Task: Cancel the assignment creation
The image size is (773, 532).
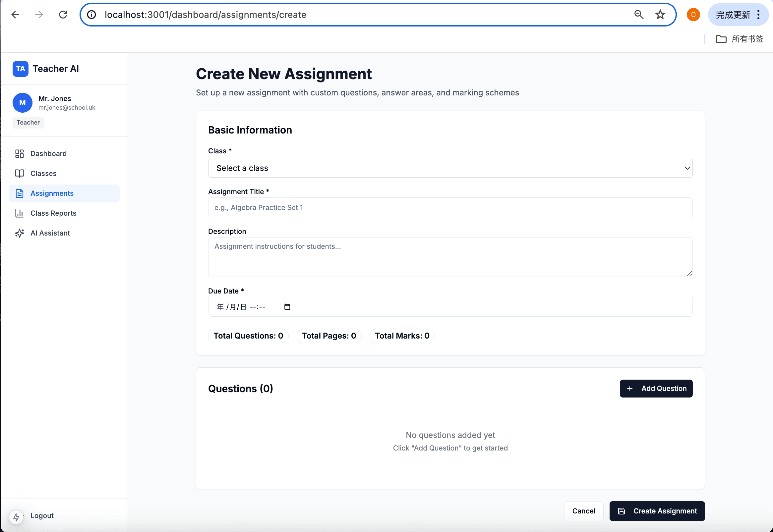Action: (x=584, y=511)
